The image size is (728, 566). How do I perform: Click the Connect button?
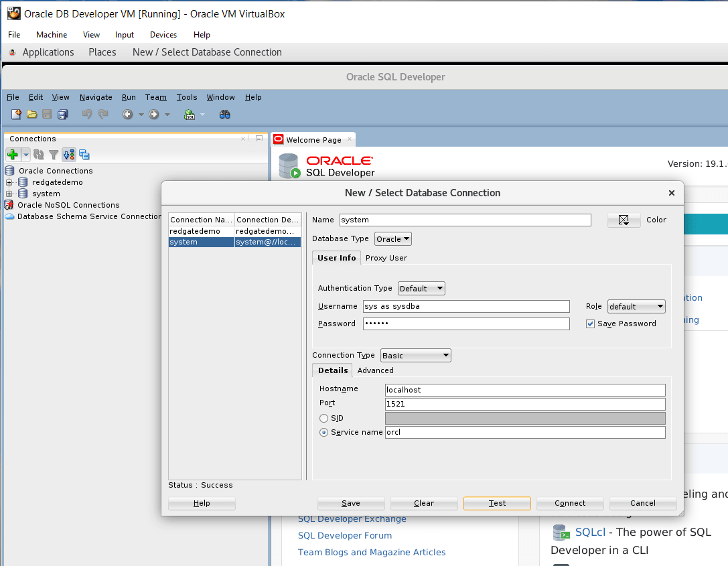pyautogui.click(x=570, y=503)
